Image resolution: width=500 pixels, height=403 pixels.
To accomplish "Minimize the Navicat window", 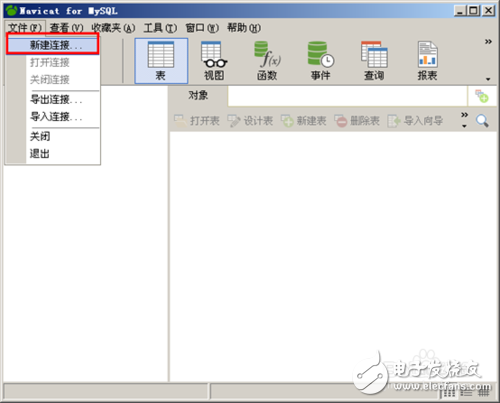I will pos(460,11).
